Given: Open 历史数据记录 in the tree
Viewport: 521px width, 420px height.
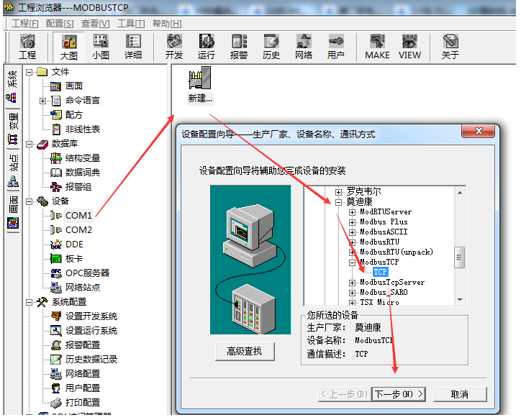Looking at the screenshot, I should click(x=91, y=360).
